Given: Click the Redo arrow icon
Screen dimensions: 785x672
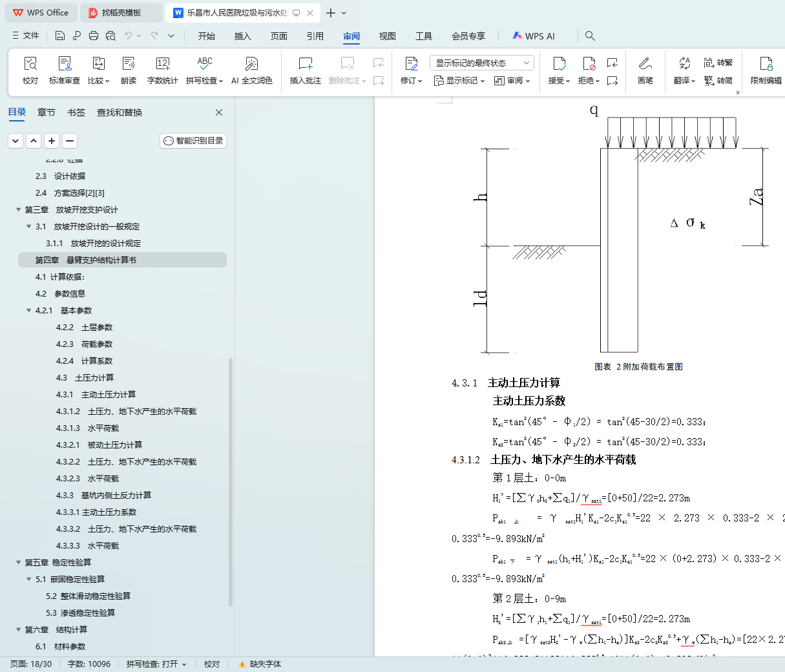Looking at the screenshot, I should [x=154, y=36].
